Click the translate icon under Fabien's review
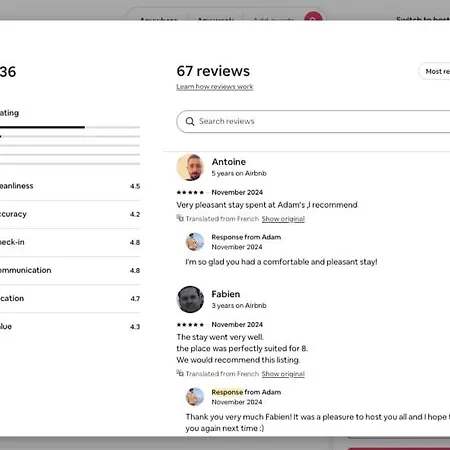This screenshot has width=450, height=450. point(180,373)
